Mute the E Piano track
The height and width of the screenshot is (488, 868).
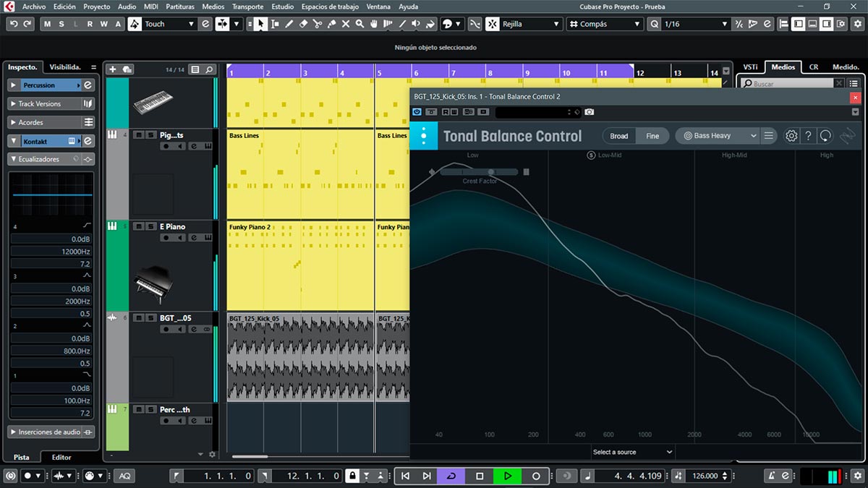pyautogui.click(x=139, y=226)
